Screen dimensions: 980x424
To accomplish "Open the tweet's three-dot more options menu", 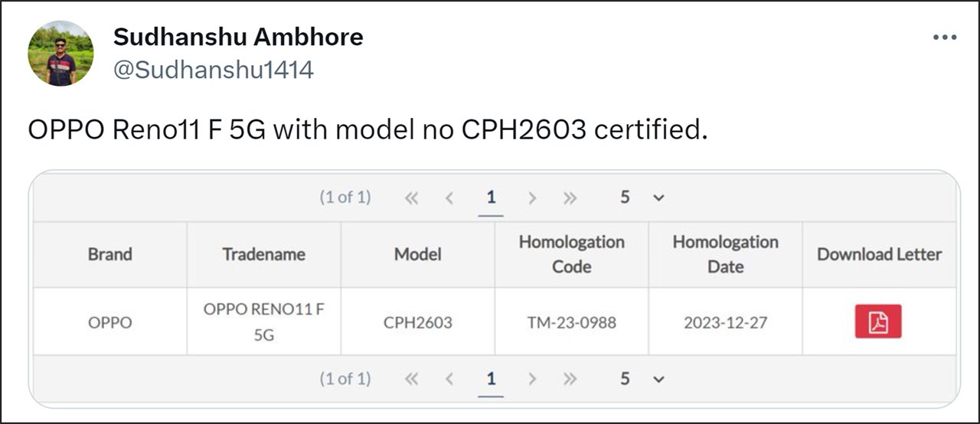I will tap(945, 38).
